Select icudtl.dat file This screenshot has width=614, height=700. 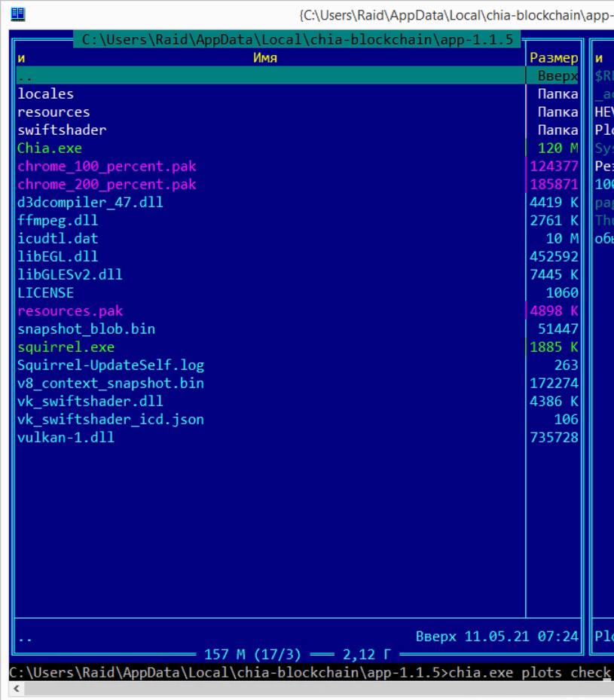pyautogui.click(x=57, y=238)
